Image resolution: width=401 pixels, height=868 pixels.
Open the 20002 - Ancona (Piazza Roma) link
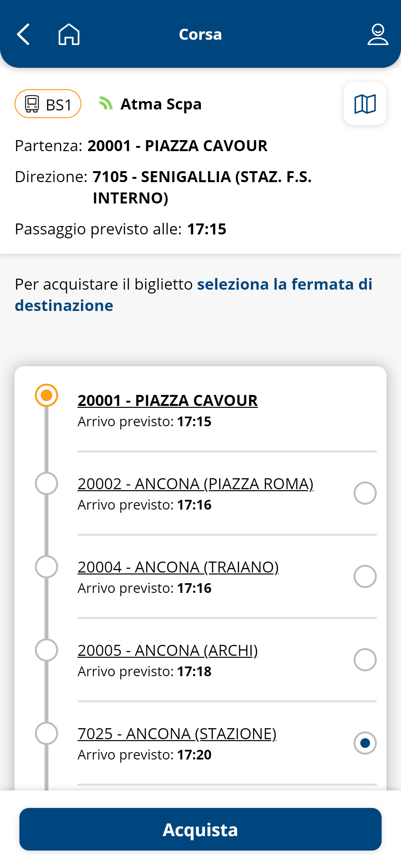pyautogui.click(x=195, y=483)
